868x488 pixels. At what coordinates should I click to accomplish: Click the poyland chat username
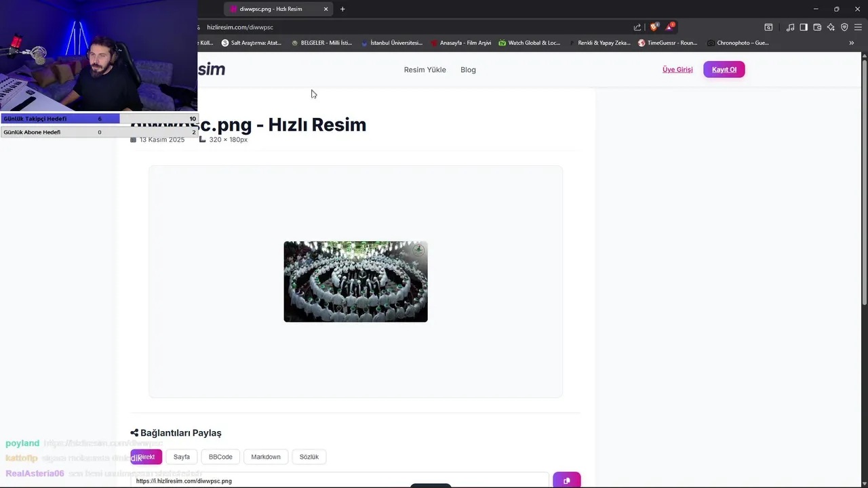[x=22, y=443]
